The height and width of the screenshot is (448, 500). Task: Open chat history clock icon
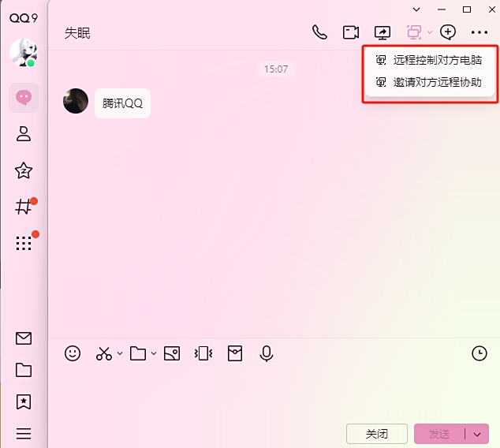click(x=479, y=353)
